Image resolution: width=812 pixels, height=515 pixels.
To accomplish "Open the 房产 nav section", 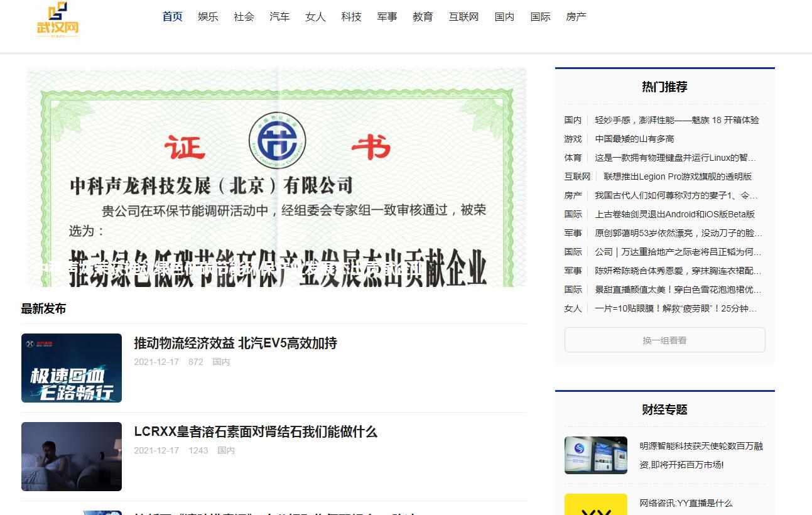I will pyautogui.click(x=576, y=17).
